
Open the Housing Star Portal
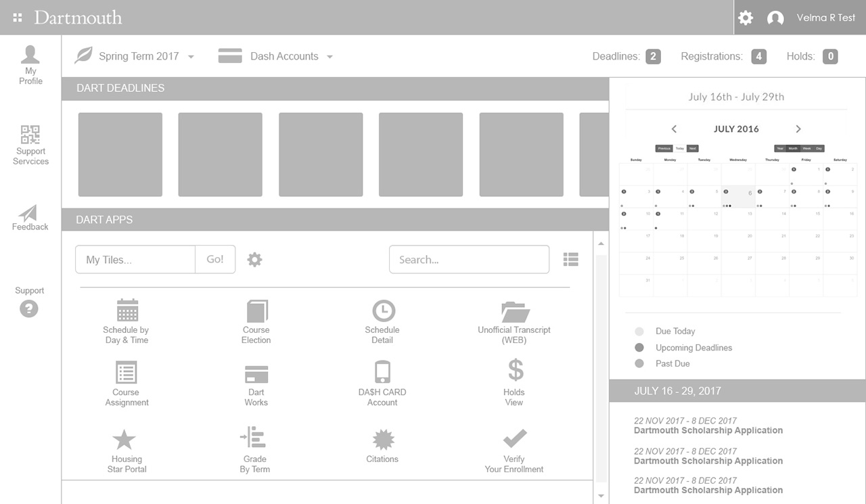(x=124, y=440)
